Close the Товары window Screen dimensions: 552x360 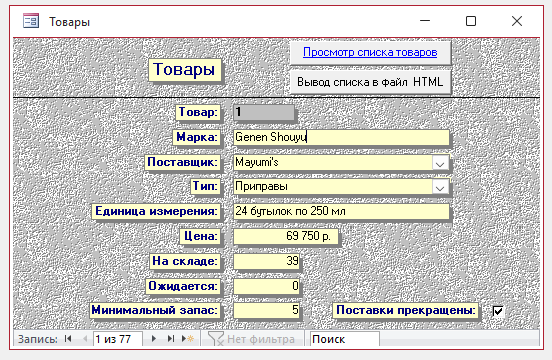click(517, 21)
